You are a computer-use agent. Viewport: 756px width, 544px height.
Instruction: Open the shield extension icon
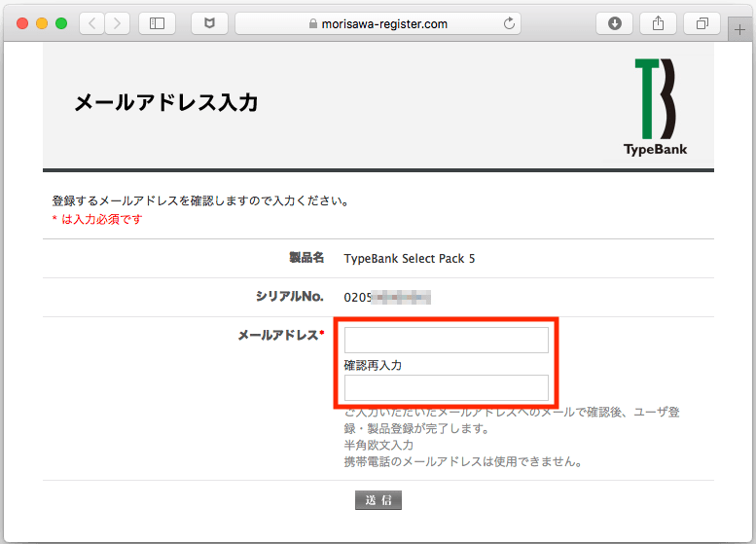(x=209, y=23)
